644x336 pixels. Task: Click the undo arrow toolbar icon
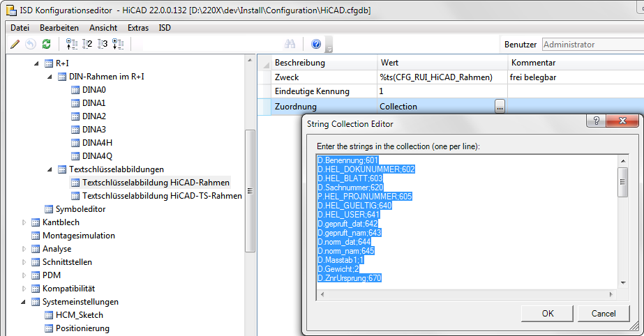31,44
